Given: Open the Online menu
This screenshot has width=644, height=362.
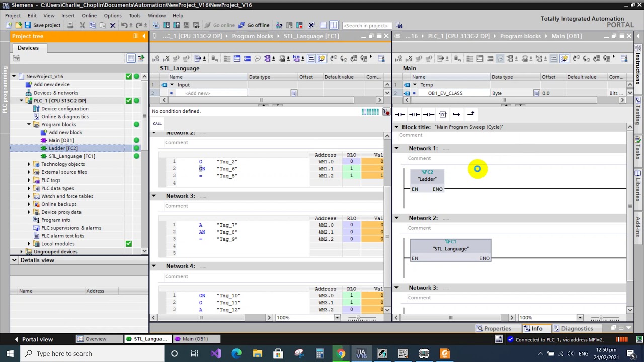Looking at the screenshot, I should tap(89, 16).
